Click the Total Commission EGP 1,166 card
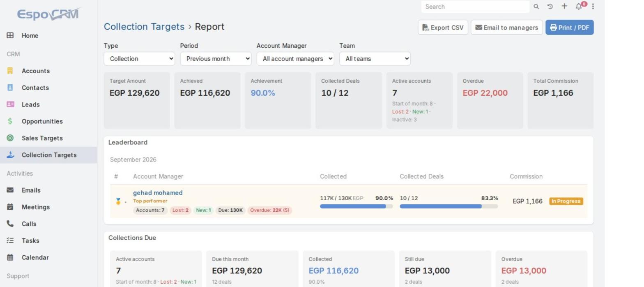 click(x=561, y=101)
